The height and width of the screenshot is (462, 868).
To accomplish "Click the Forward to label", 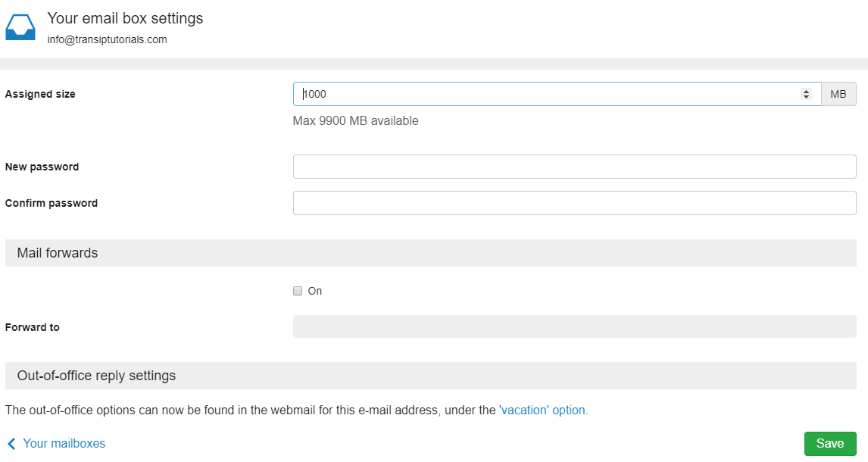I will point(32,327).
